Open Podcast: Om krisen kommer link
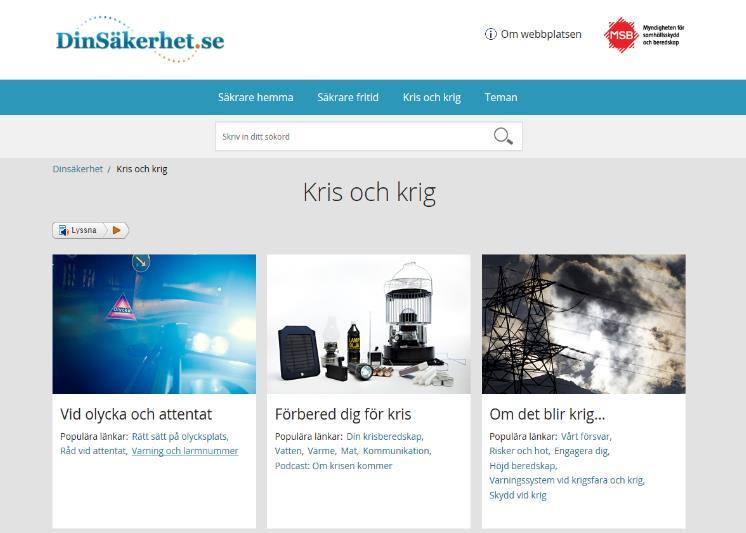Image resolution: width=746 pixels, height=533 pixels. point(334,466)
